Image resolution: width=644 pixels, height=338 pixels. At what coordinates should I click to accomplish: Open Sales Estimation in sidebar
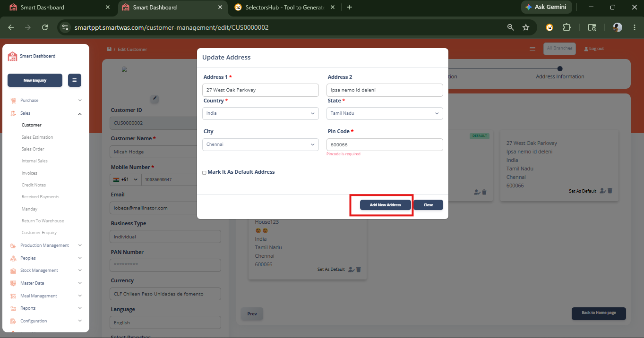tap(37, 137)
